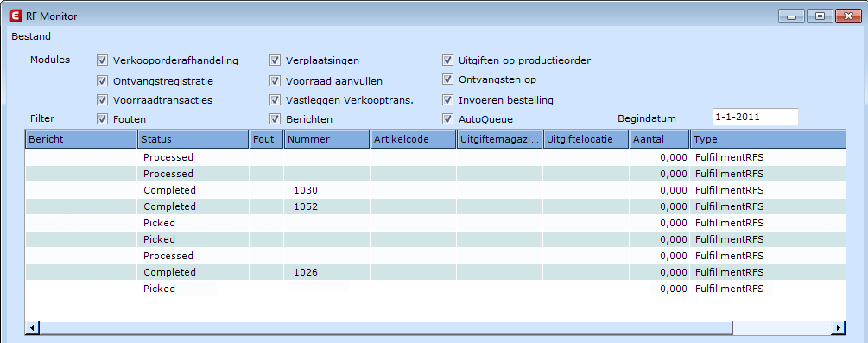
Task: Click the Nummer column header
Action: 326,139
